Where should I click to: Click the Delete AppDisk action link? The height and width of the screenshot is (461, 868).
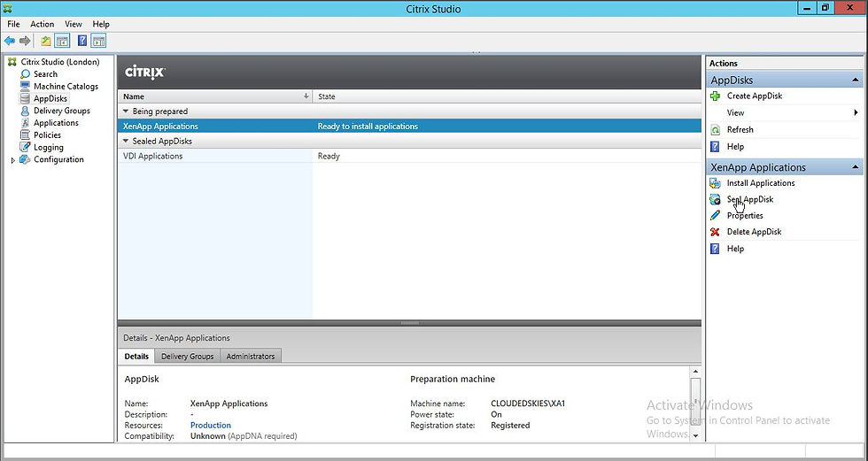[x=754, y=232]
